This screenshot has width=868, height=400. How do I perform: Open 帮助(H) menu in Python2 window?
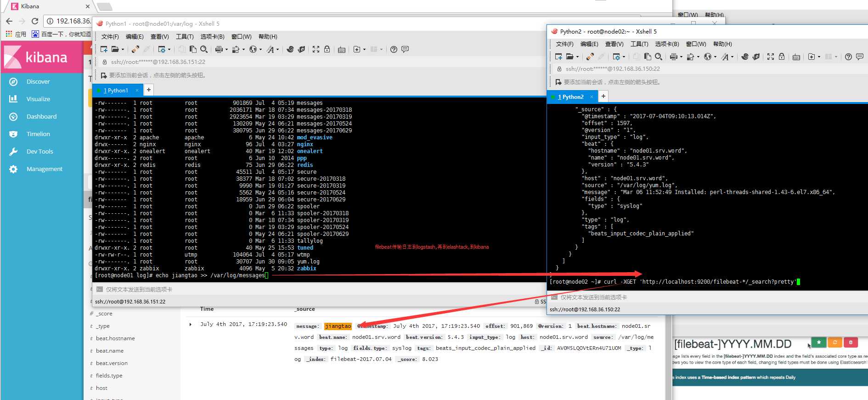click(722, 44)
